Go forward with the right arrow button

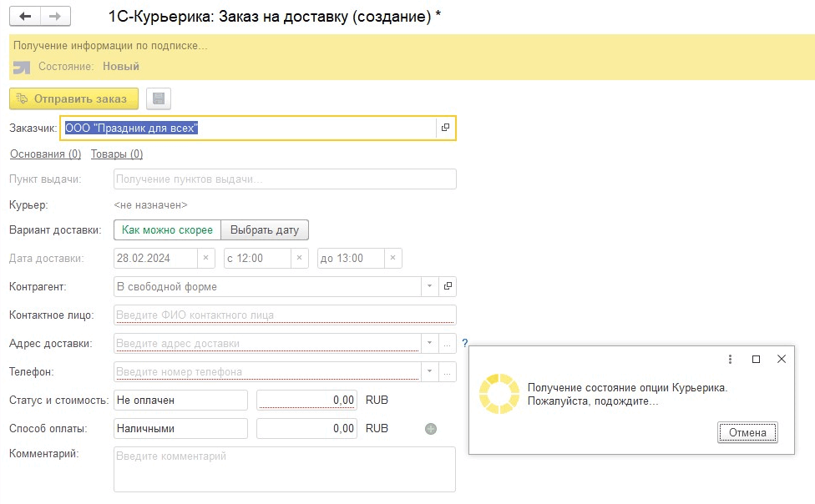click(x=55, y=16)
